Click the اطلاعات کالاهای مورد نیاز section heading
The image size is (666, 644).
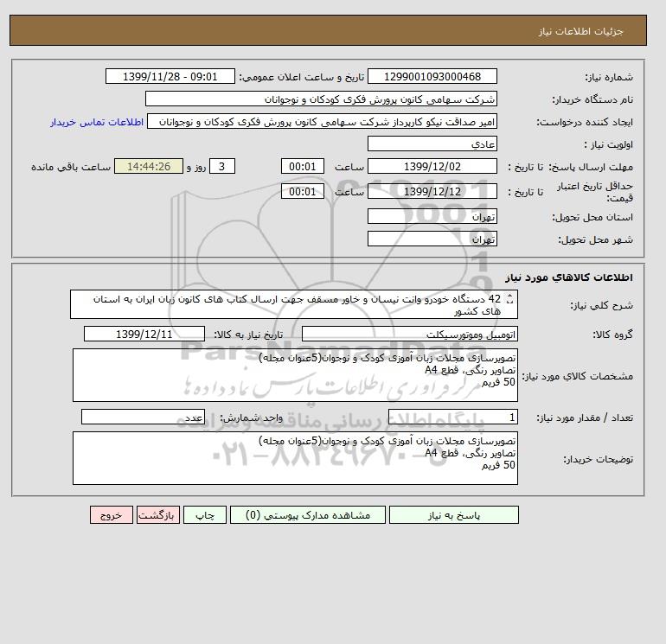[x=569, y=277]
